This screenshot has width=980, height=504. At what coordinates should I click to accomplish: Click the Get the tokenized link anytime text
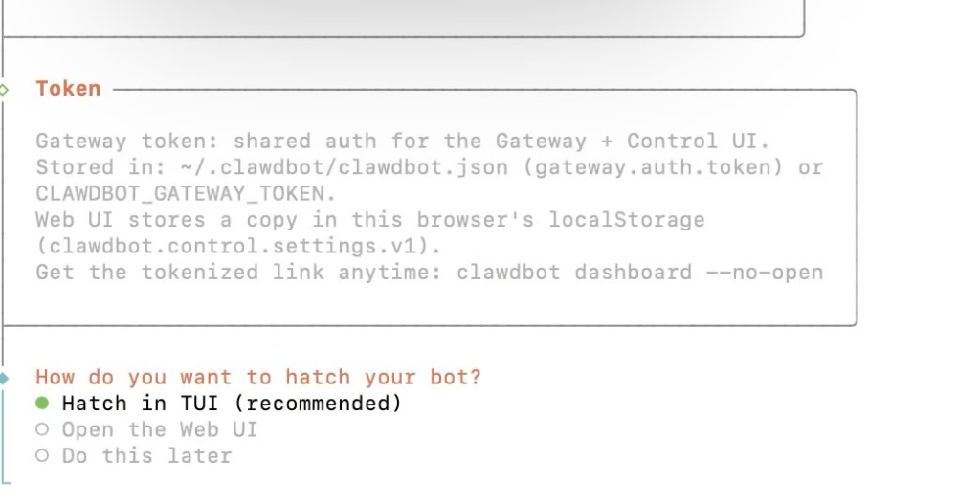[239, 273]
